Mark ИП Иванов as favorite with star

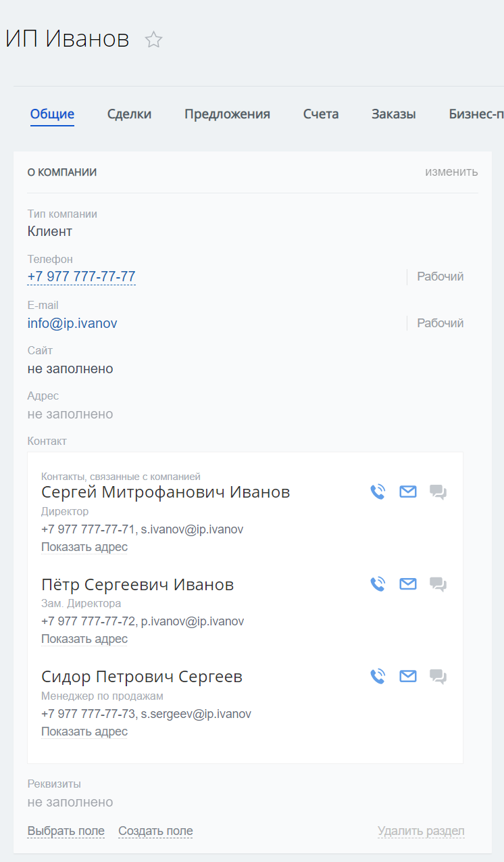click(154, 40)
